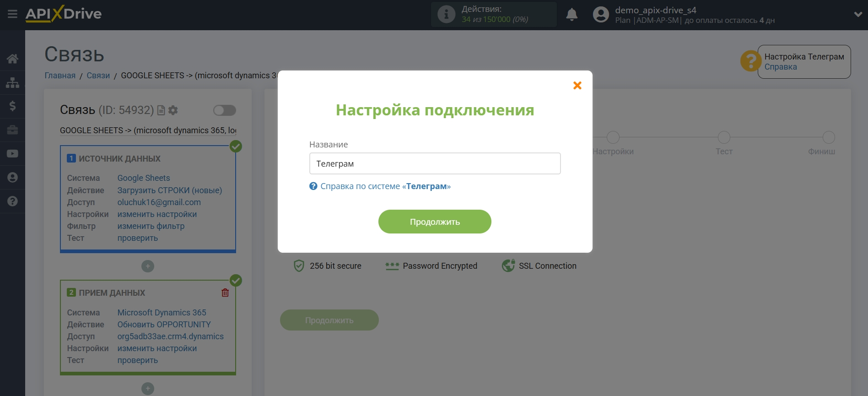868x396 pixels.
Task: Open the briefcase sidebar icon
Action: tap(12, 130)
